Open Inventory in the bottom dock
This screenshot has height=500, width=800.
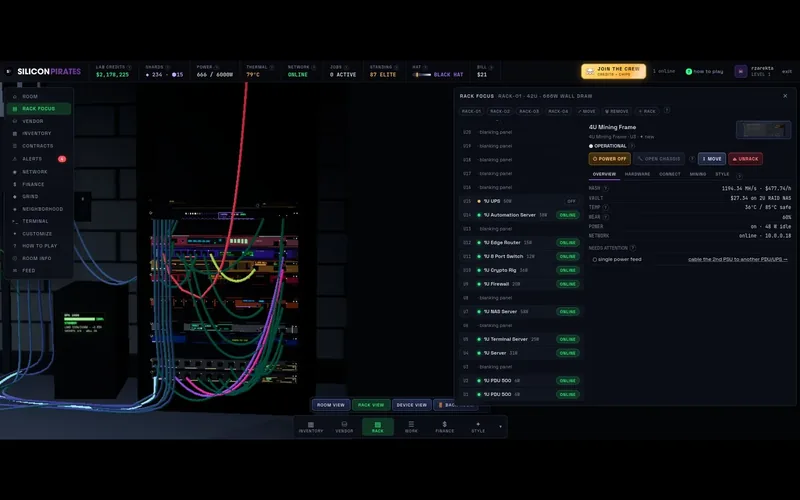point(311,427)
